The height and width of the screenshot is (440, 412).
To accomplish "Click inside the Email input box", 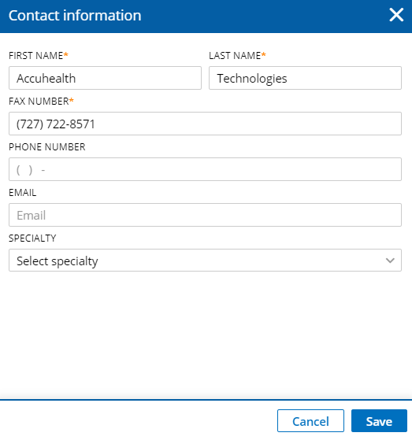I will coord(205,215).
